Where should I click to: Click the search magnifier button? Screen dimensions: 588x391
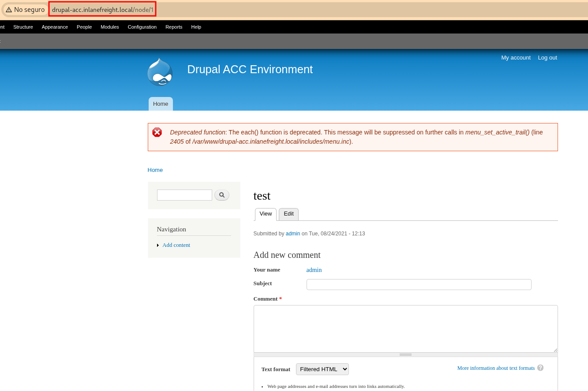coord(222,195)
